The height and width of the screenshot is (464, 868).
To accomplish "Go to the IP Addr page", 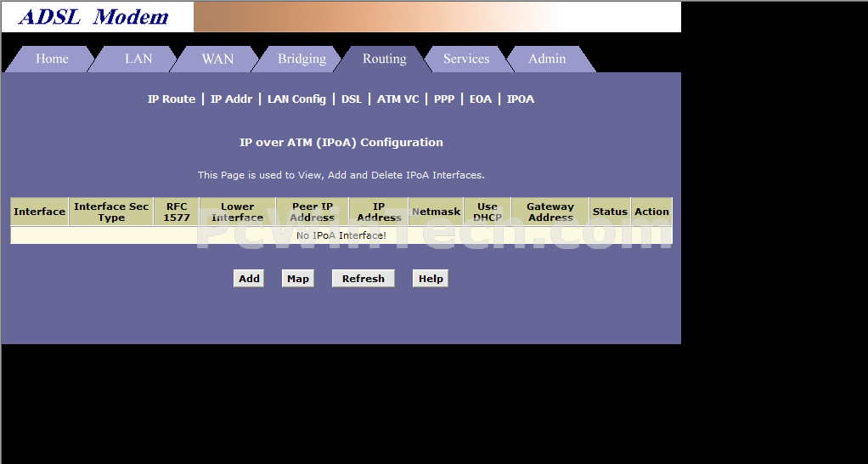I will tap(231, 99).
